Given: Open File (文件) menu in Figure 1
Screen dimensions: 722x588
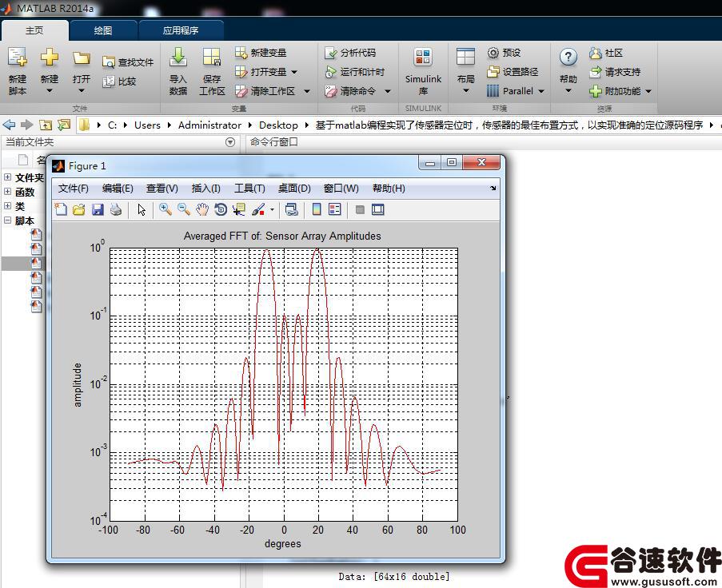Looking at the screenshot, I should (x=74, y=189).
